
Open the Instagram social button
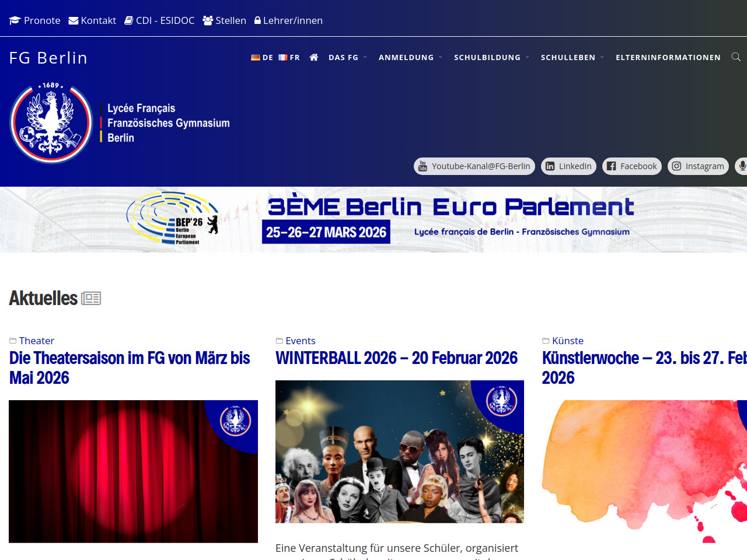point(698,166)
